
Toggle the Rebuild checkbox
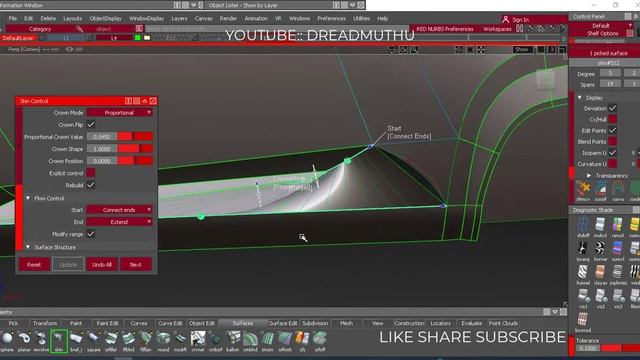[x=91, y=185]
